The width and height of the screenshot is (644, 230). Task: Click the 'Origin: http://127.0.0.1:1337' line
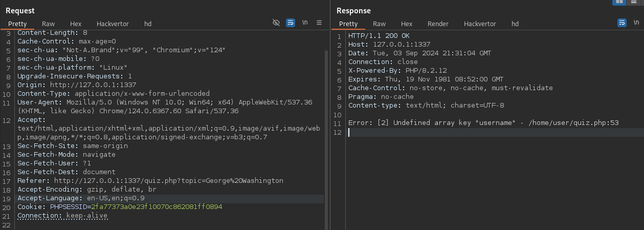77,85
